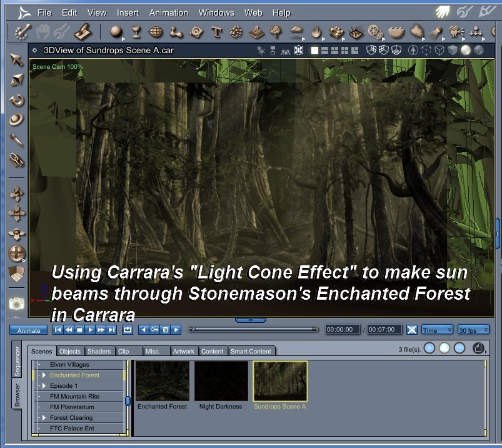
Task: Switch to four panes view layout
Action: (x=345, y=50)
